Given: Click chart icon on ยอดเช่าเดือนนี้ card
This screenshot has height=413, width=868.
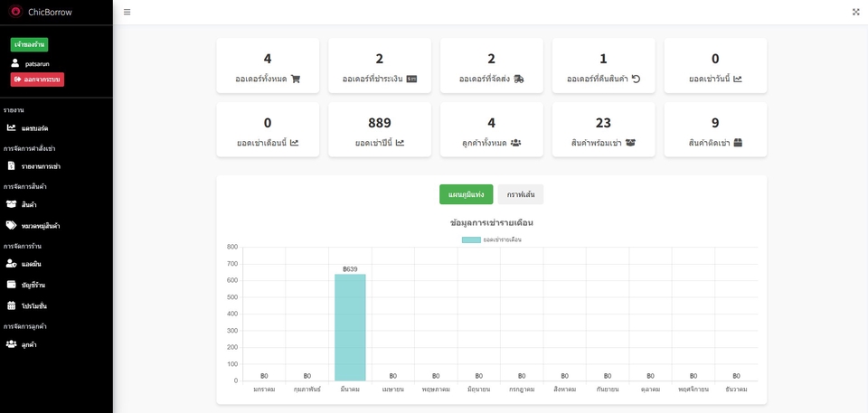Looking at the screenshot, I should (295, 143).
